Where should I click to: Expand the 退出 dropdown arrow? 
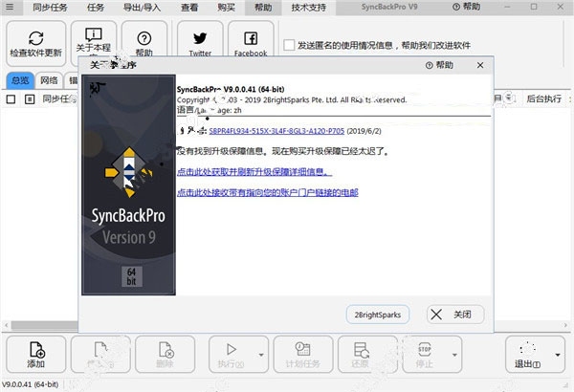point(558,355)
